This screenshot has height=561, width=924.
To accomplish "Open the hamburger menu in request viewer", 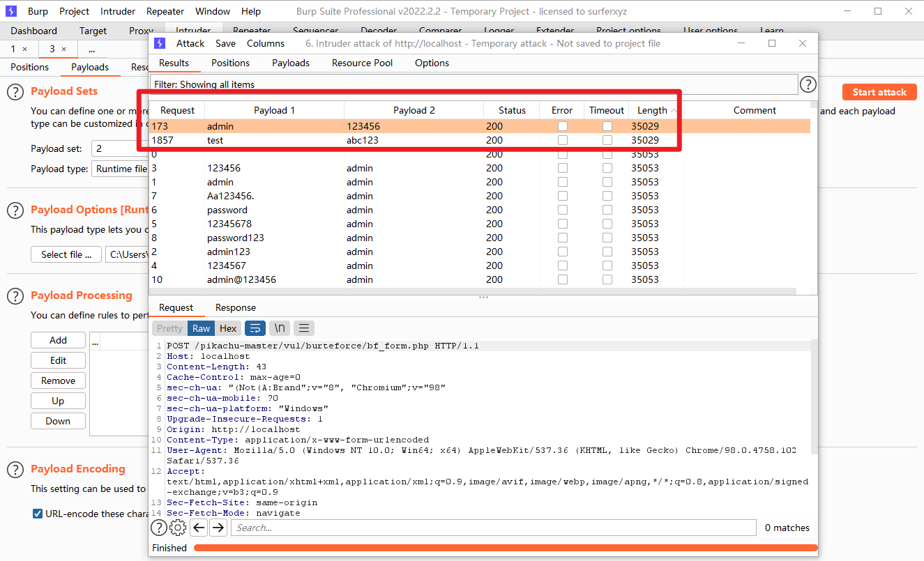I will [x=304, y=328].
